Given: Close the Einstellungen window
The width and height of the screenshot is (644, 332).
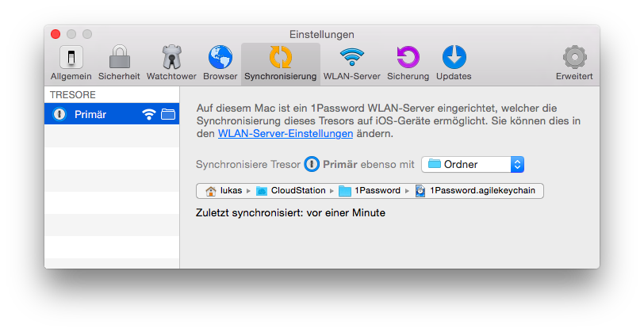Looking at the screenshot, I should (56, 34).
